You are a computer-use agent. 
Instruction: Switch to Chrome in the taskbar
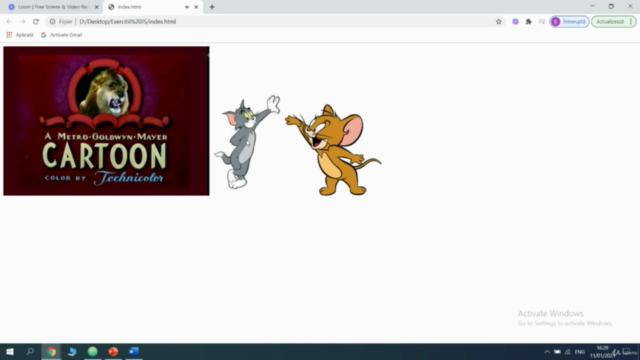tap(51, 351)
